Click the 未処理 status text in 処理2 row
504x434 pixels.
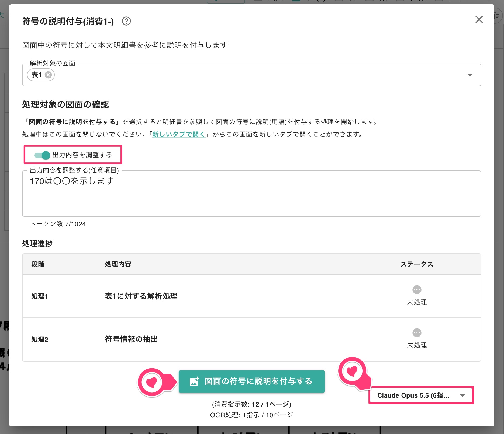pyautogui.click(x=417, y=345)
